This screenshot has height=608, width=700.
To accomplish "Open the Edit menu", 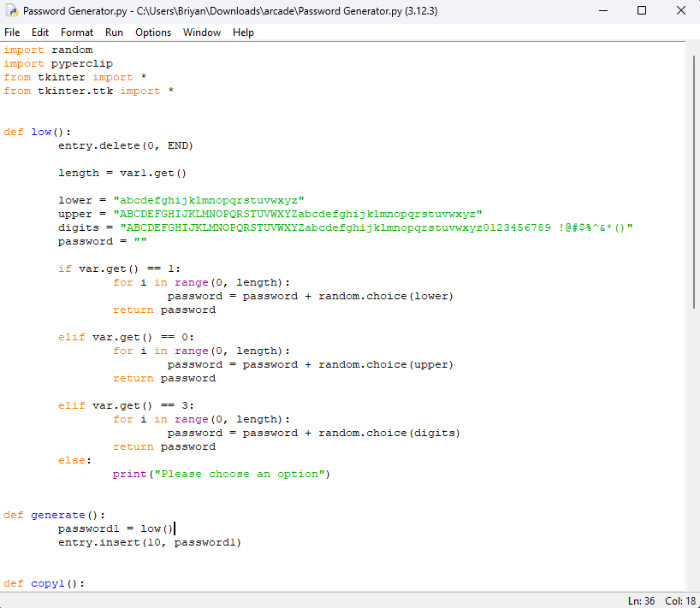I will 40,32.
